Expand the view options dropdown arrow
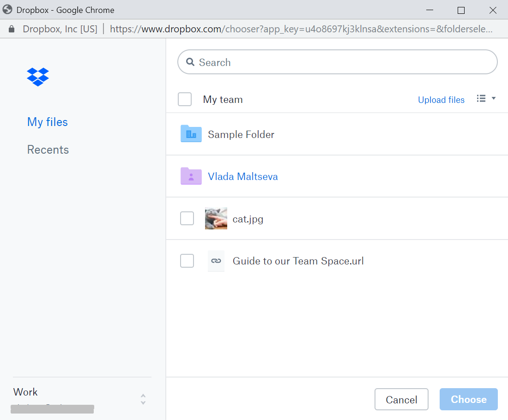Viewport: 508px width, 420px height. pyautogui.click(x=493, y=98)
